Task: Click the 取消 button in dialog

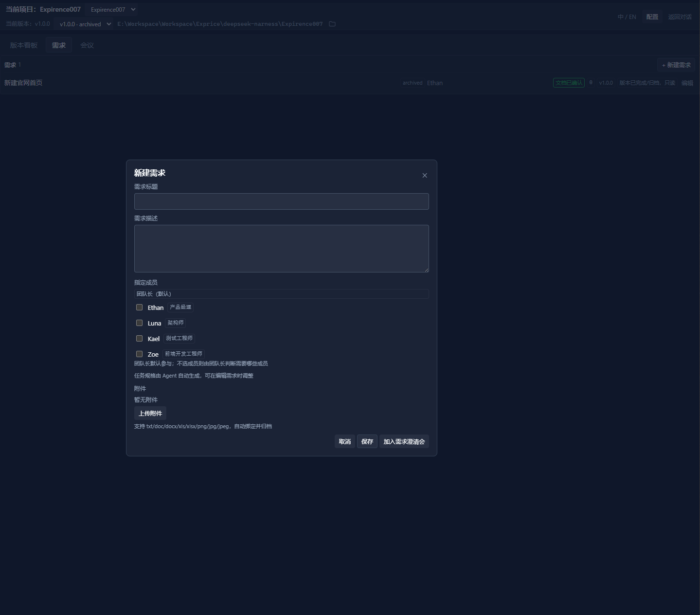Action: tap(345, 441)
